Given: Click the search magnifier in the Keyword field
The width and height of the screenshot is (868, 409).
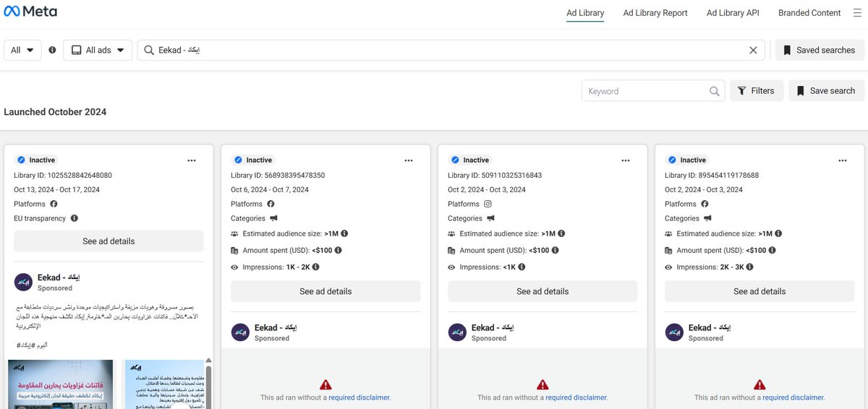Looking at the screenshot, I should coord(714,91).
